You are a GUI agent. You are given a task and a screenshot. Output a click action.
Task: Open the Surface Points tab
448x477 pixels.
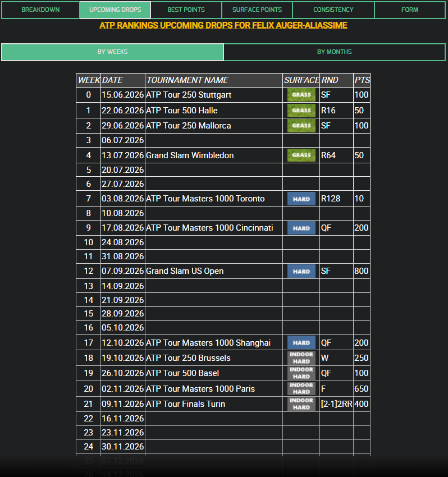point(257,10)
